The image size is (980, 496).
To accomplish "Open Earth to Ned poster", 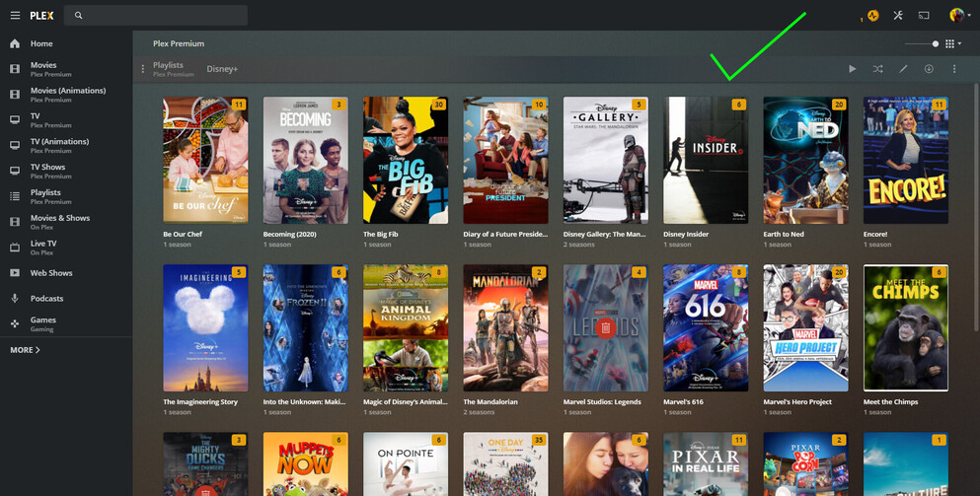I will [x=805, y=160].
